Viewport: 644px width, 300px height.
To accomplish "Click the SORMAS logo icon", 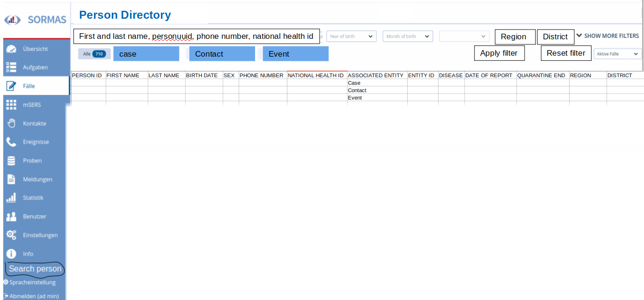I will pyautogui.click(x=13, y=20).
